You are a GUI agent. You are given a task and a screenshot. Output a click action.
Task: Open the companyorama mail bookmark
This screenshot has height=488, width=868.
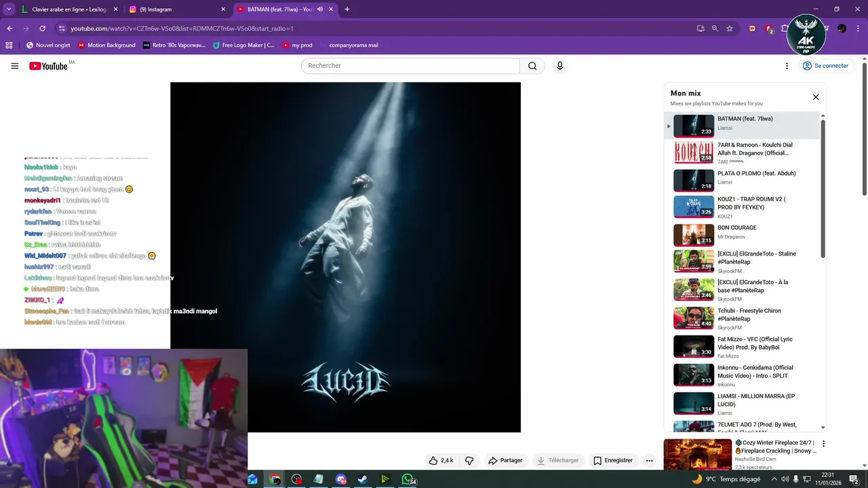tap(348, 45)
